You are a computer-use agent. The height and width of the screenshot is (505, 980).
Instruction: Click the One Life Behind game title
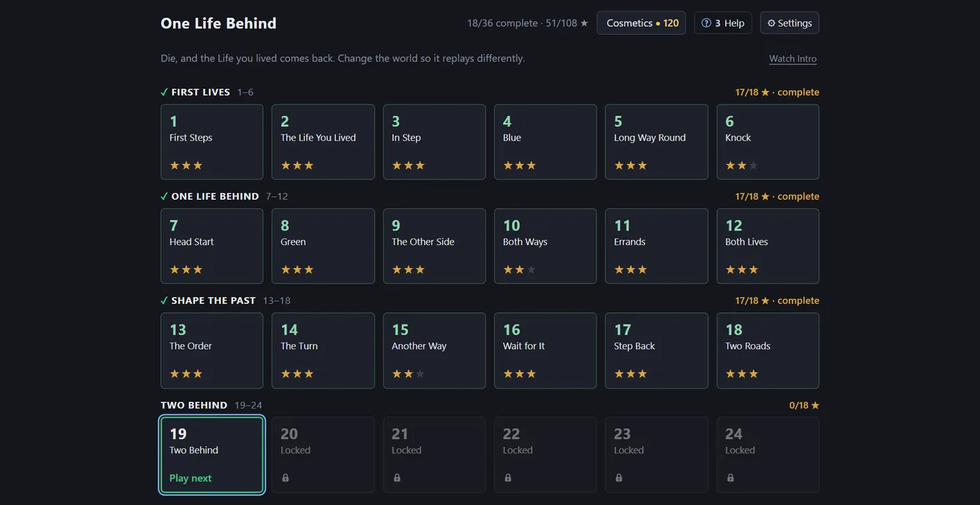[x=218, y=23]
